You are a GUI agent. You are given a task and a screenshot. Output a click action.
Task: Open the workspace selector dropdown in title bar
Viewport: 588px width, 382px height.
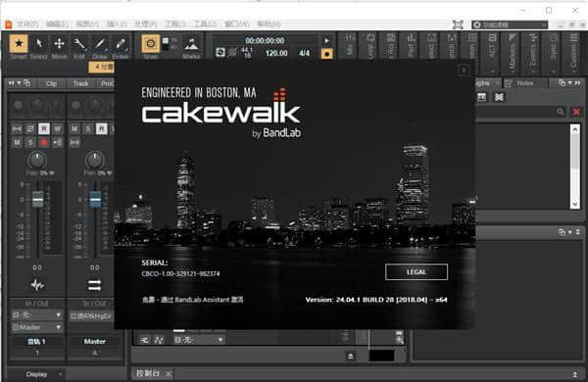(x=510, y=24)
